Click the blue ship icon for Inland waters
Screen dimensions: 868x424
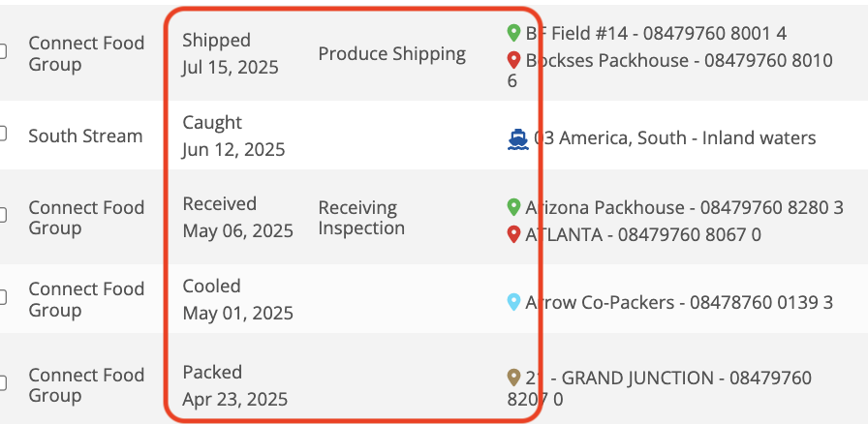tap(518, 138)
